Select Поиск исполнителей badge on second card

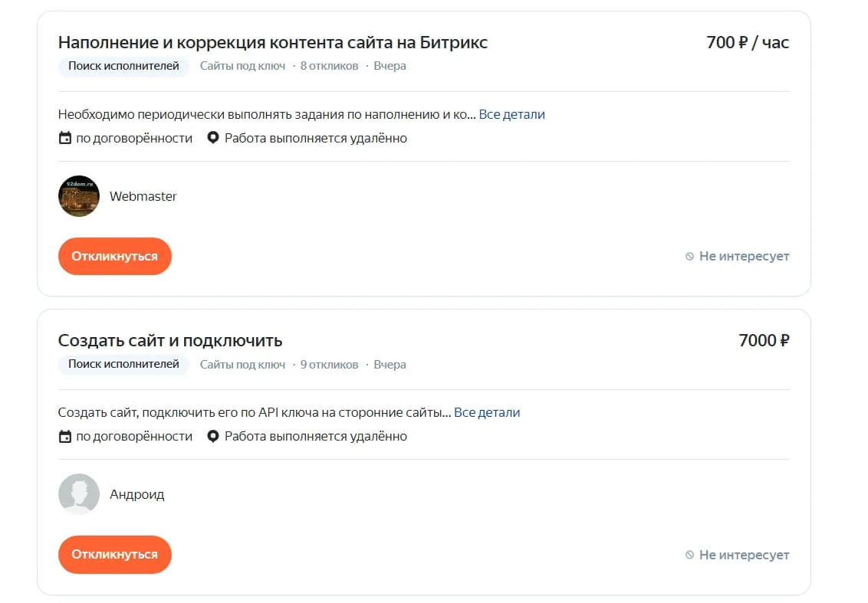(x=123, y=364)
